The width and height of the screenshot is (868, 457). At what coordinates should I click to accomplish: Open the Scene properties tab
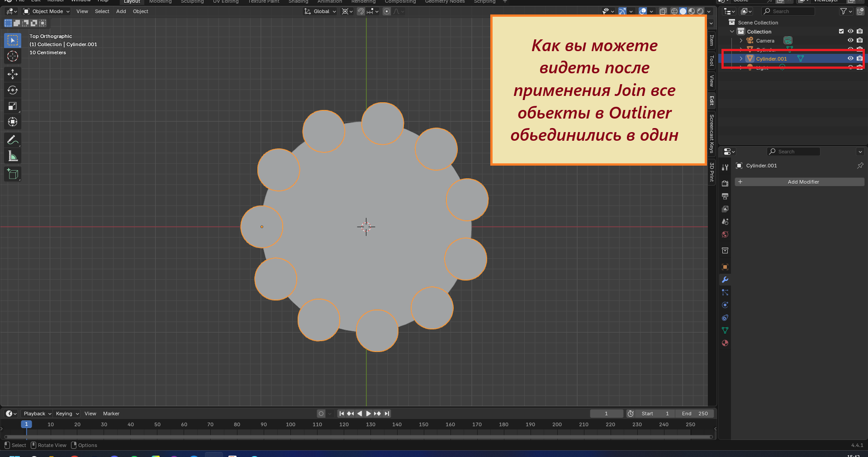pos(725,222)
